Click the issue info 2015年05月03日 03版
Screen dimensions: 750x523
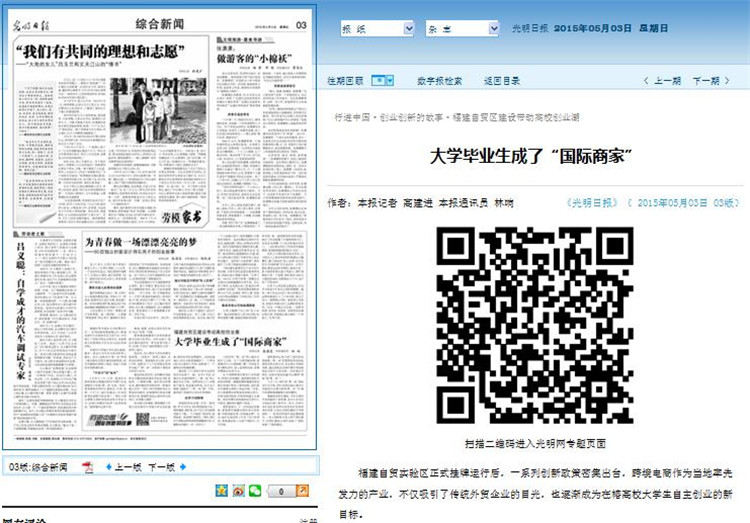[x=684, y=203]
